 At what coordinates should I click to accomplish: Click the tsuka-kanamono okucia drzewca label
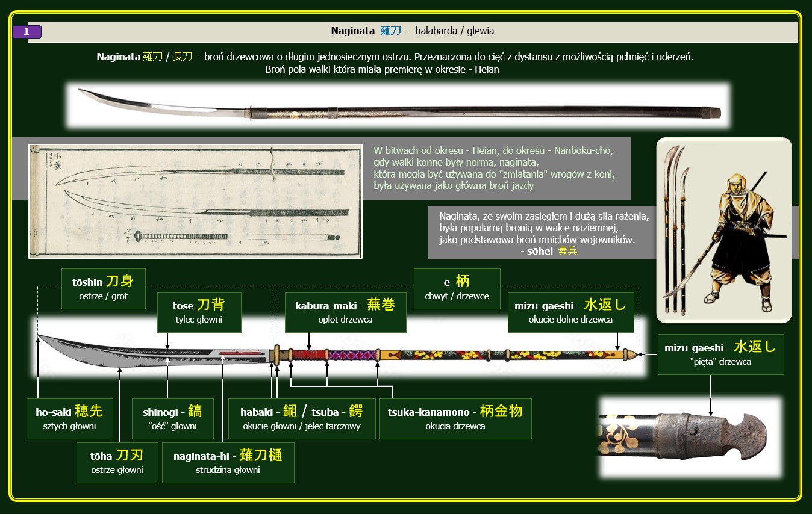point(455,418)
